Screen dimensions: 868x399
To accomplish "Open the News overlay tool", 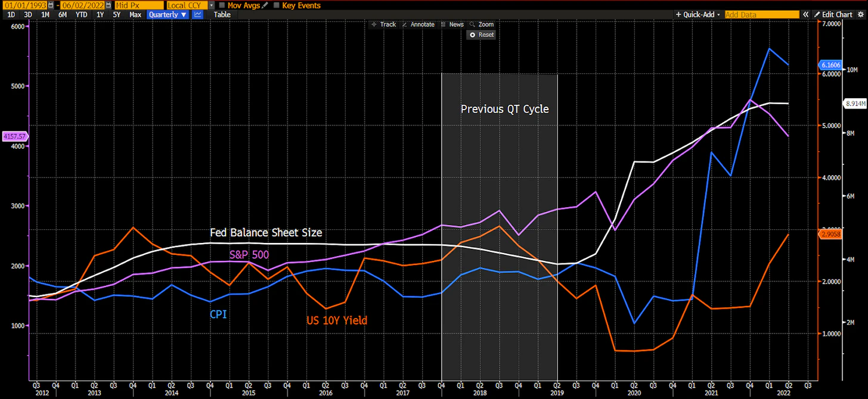I will [452, 24].
